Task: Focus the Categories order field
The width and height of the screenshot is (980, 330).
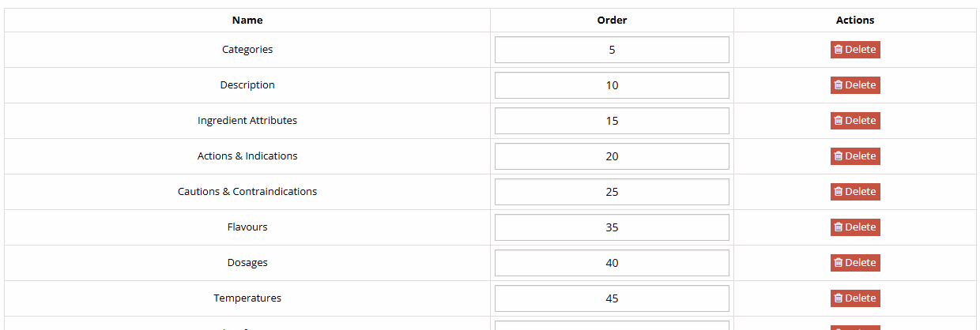Action: tap(612, 50)
